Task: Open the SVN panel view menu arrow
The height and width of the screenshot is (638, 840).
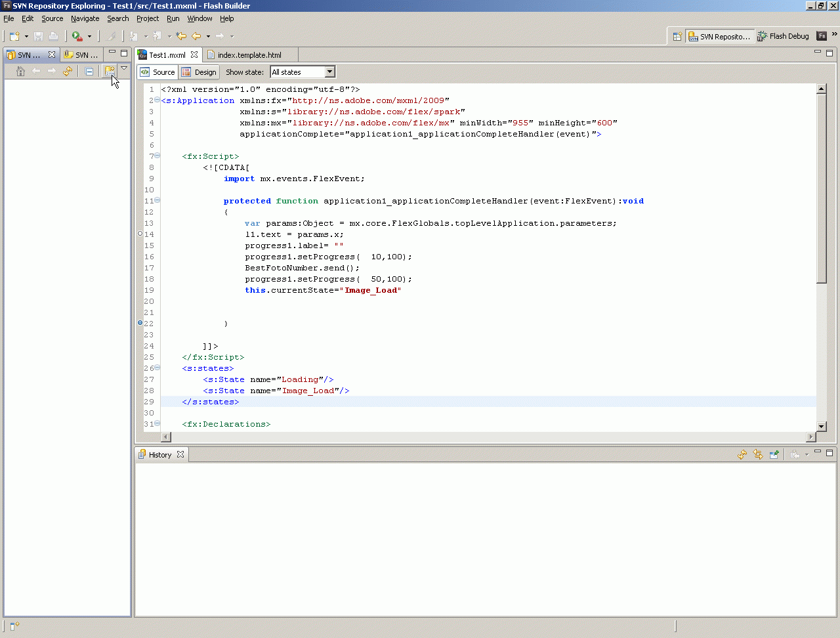Action: (x=124, y=68)
